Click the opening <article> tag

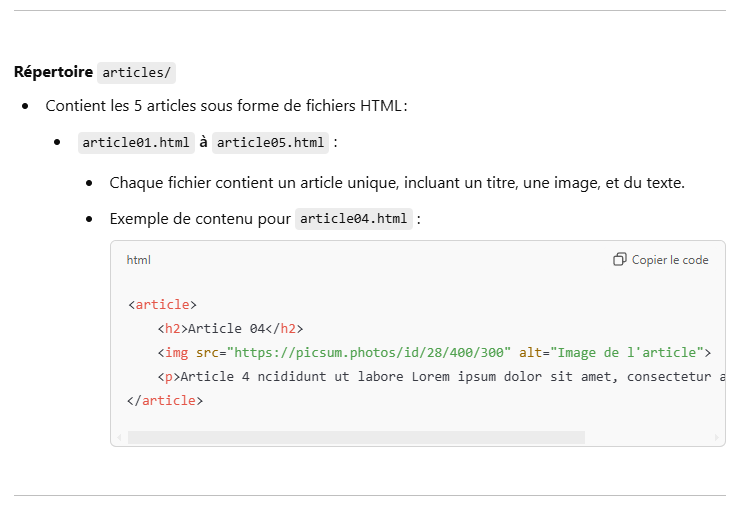click(x=162, y=305)
